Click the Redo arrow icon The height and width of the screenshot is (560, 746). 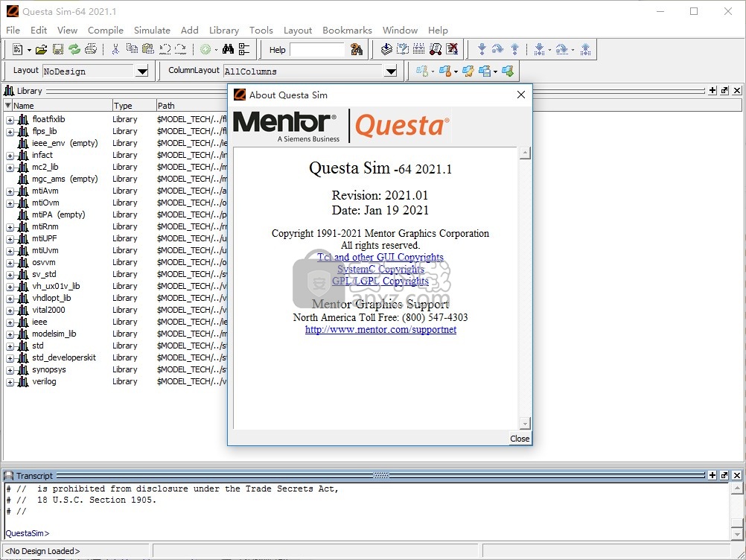click(x=181, y=49)
